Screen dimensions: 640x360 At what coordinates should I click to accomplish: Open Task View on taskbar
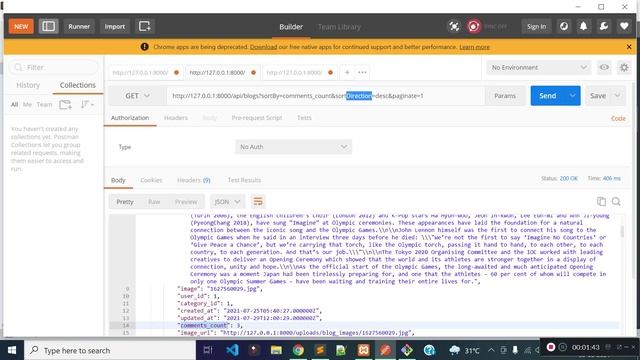(x=208, y=350)
